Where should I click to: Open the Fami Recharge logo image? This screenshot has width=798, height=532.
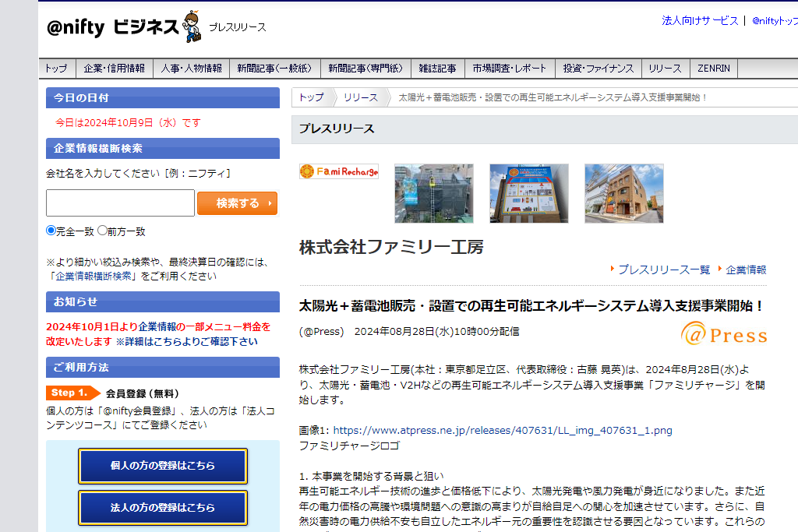click(x=339, y=171)
